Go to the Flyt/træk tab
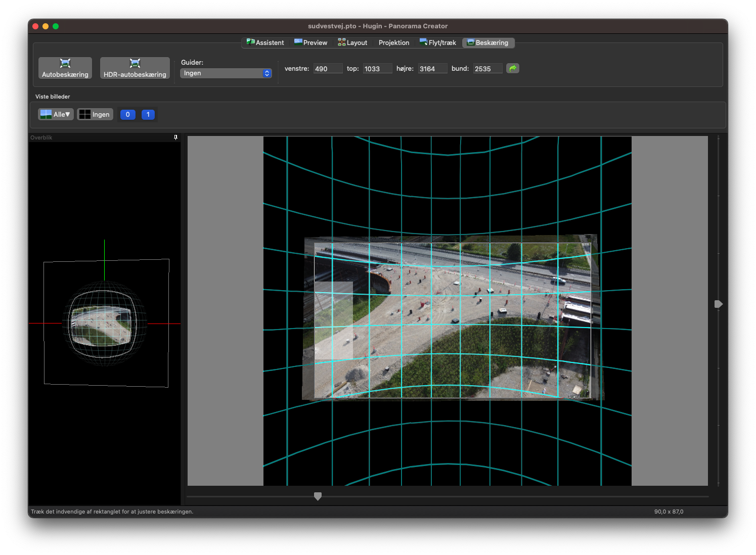The image size is (756, 555). (437, 43)
